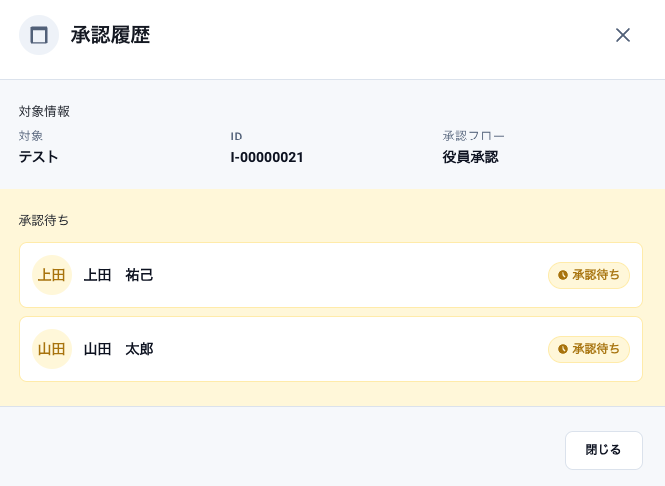665x486 pixels.
Task: Click the ID value I-00000021
Action: pyautogui.click(x=267, y=157)
